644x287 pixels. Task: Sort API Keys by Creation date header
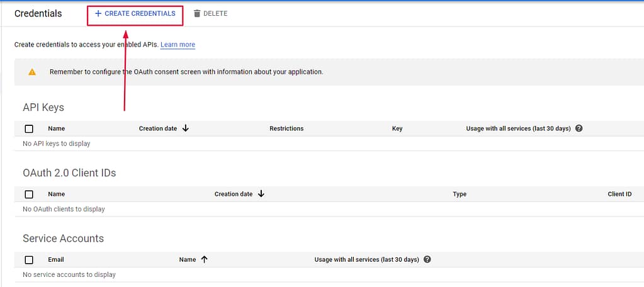coord(158,128)
